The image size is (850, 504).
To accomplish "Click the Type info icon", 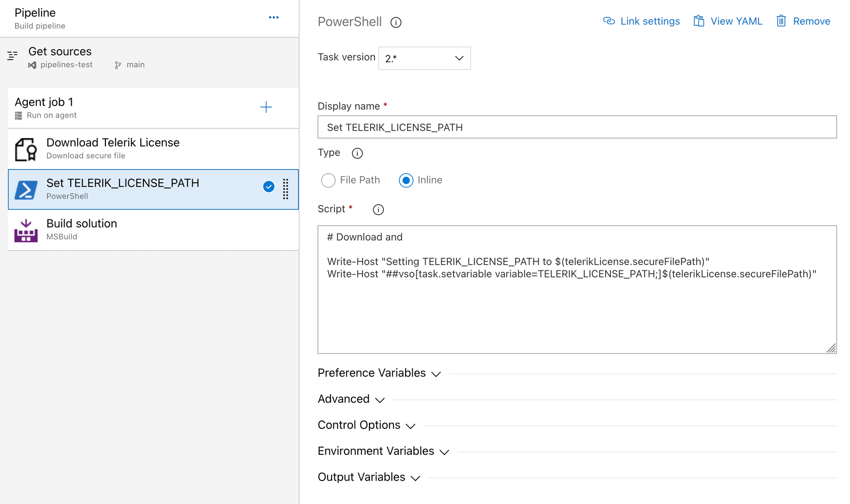I will point(357,153).
